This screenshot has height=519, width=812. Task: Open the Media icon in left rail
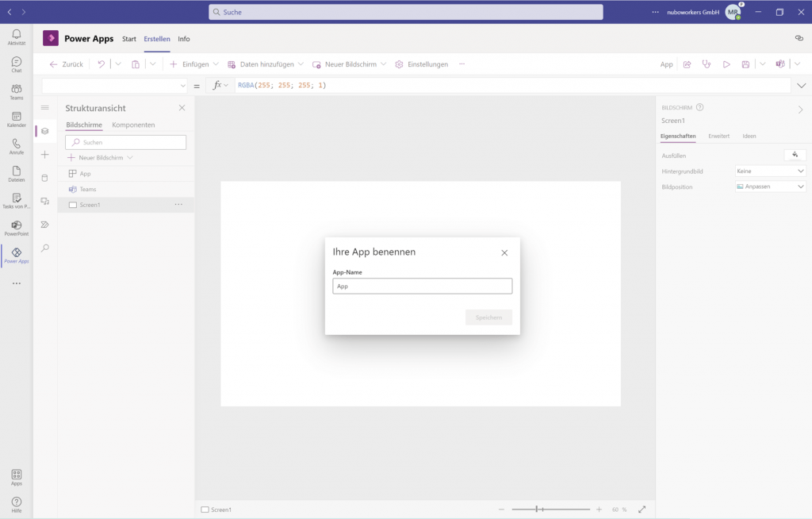click(44, 202)
